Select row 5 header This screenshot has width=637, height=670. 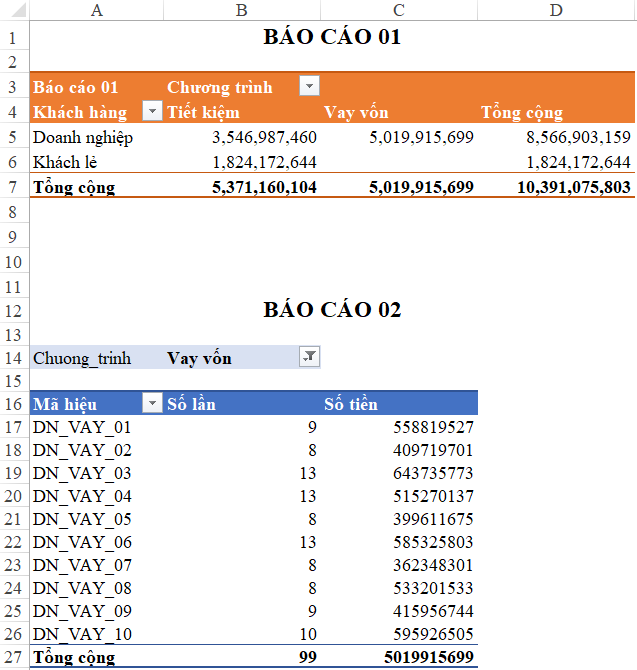point(13,137)
